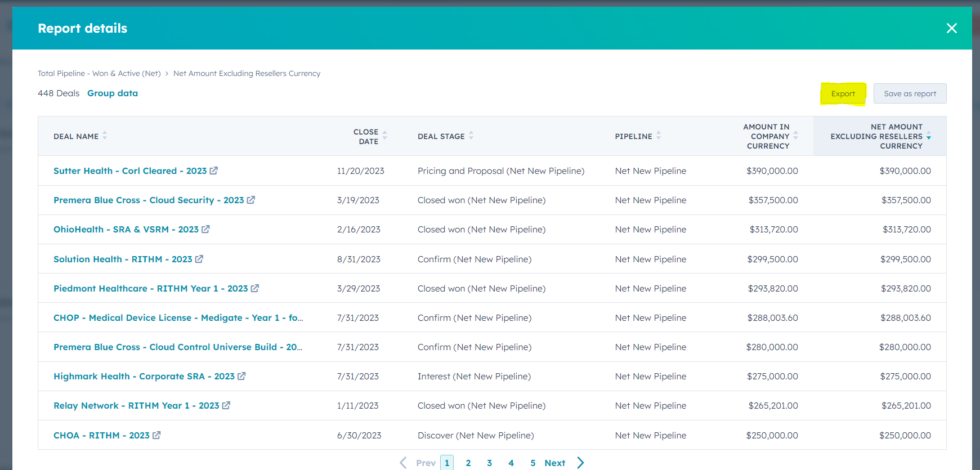The height and width of the screenshot is (470, 980).
Task: Click external link icon beside Highmark Health deal
Action: 241,376
